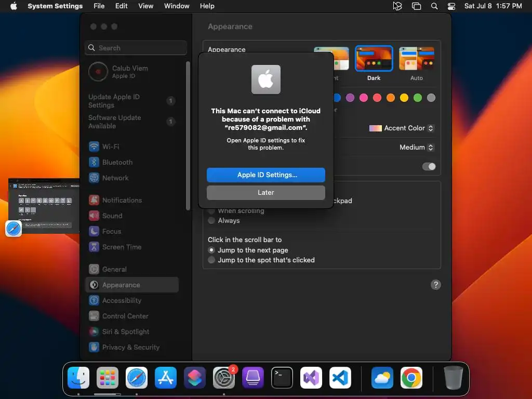Toggle the switch below Medium dropdown

(429, 167)
